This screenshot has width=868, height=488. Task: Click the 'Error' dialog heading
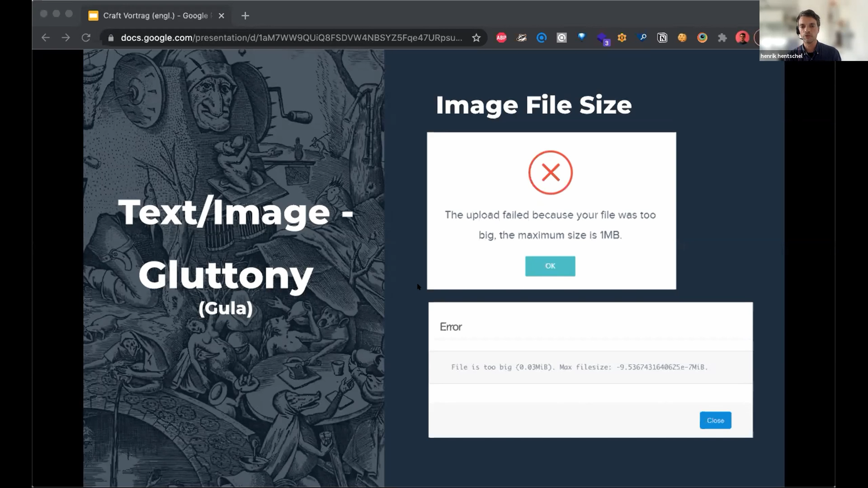point(451,327)
